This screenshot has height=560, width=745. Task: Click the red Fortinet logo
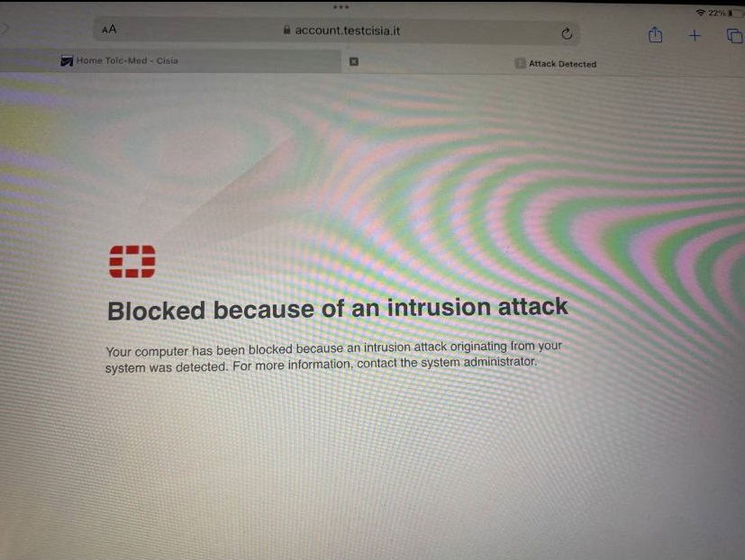point(132,261)
